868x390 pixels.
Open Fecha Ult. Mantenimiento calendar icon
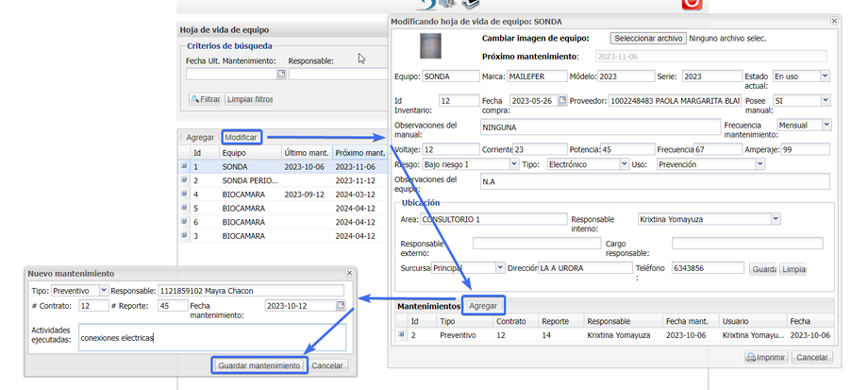pyautogui.click(x=281, y=75)
